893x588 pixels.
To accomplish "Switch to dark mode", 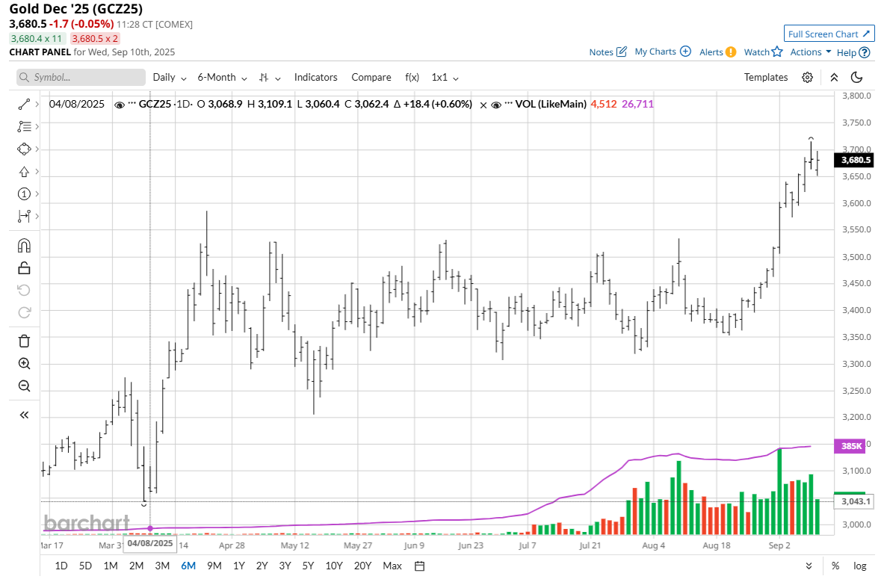I will [856, 78].
